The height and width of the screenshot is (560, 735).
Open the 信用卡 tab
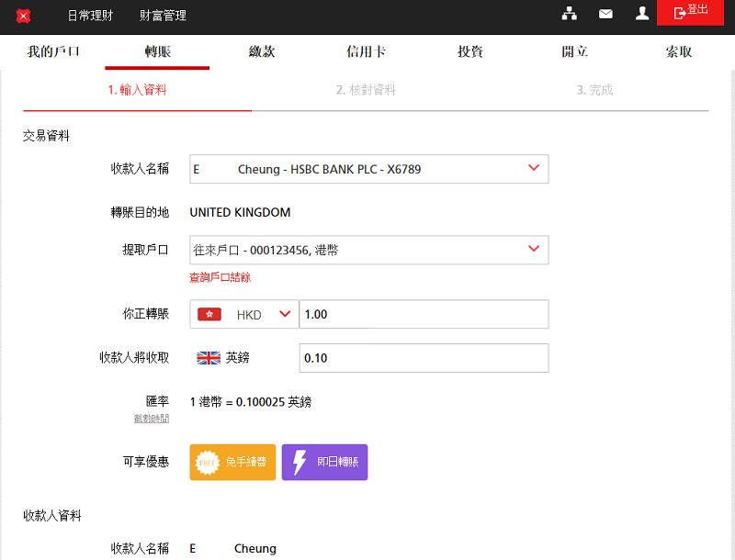coord(366,51)
